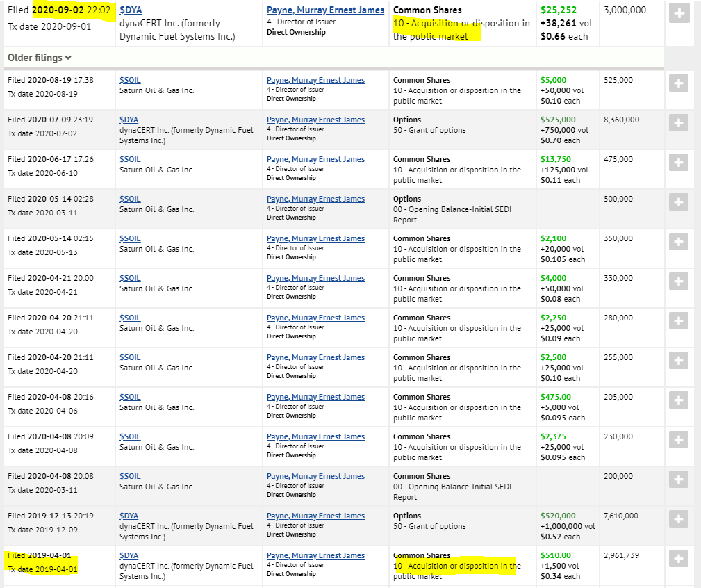This screenshot has width=701, height=588.
Task: Click the $SOIL link for the filing at 2020-04-08 20:08
Action: click(x=130, y=476)
